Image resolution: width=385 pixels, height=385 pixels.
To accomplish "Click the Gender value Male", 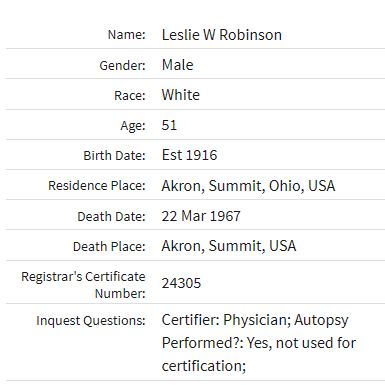I will click(177, 65).
